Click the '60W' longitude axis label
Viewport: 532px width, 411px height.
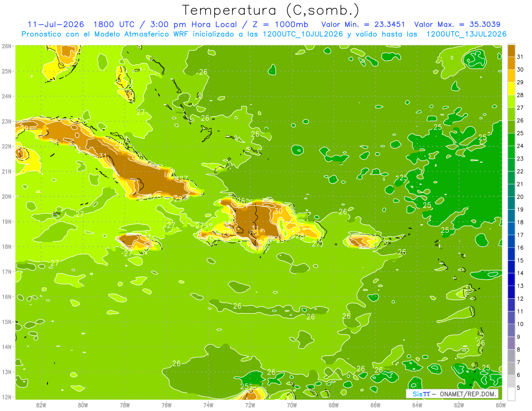pyautogui.click(x=501, y=405)
